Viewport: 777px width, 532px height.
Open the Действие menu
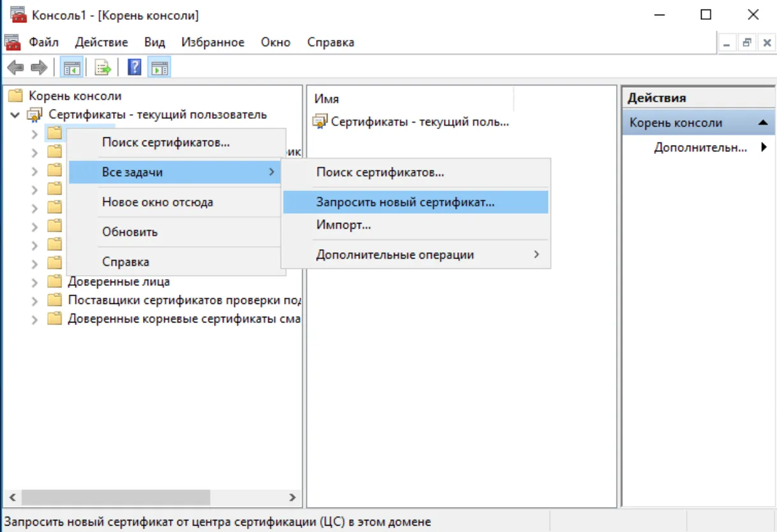coord(102,42)
